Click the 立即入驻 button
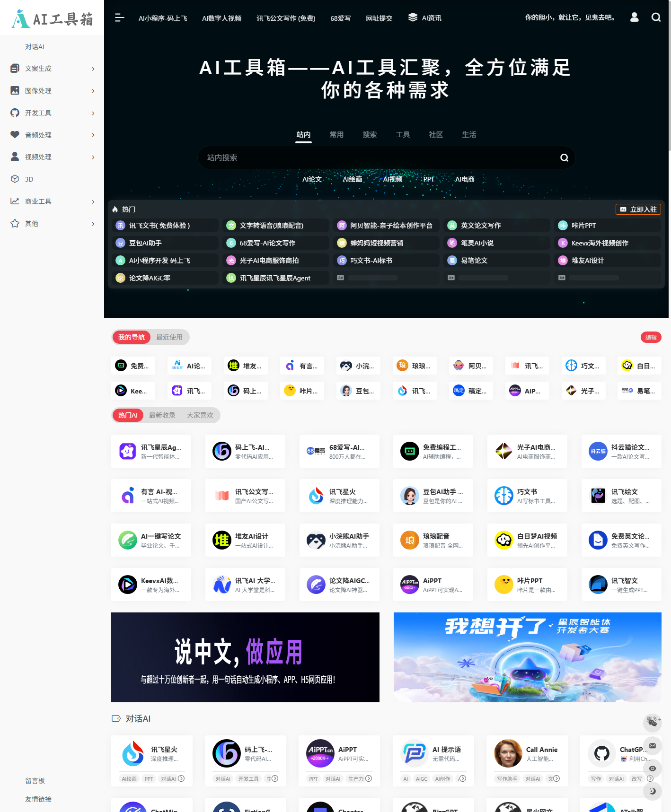The image size is (671, 812). click(x=638, y=210)
